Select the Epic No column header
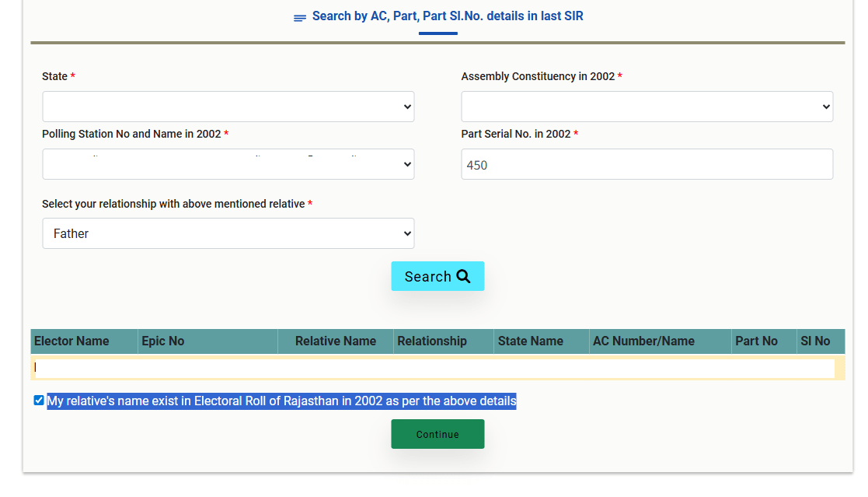 (163, 341)
